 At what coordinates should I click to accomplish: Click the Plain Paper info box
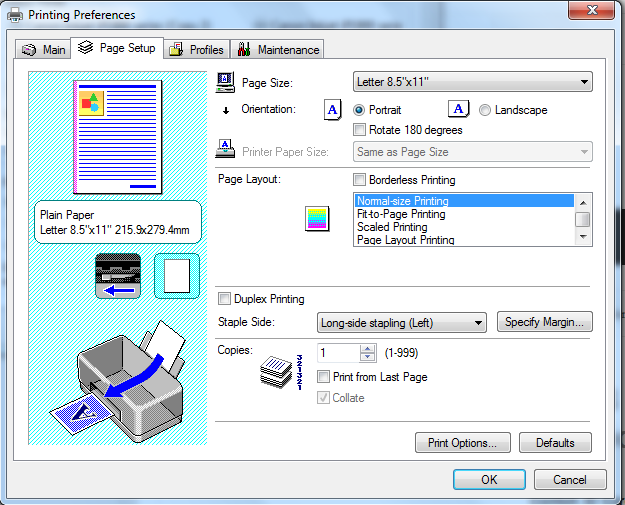[118, 222]
